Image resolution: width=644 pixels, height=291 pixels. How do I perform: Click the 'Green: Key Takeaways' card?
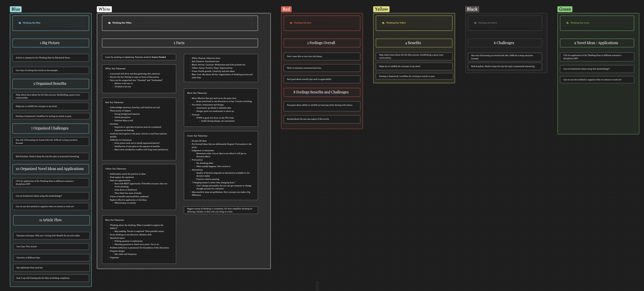pos(221,165)
